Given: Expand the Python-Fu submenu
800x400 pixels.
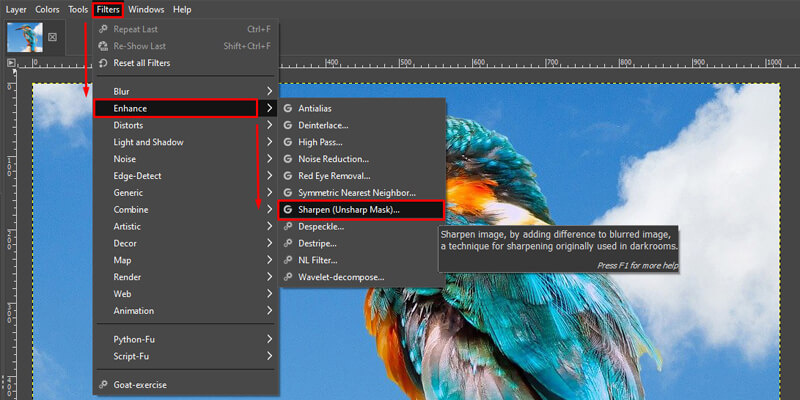Looking at the screenshot, I should pos(186,339).
